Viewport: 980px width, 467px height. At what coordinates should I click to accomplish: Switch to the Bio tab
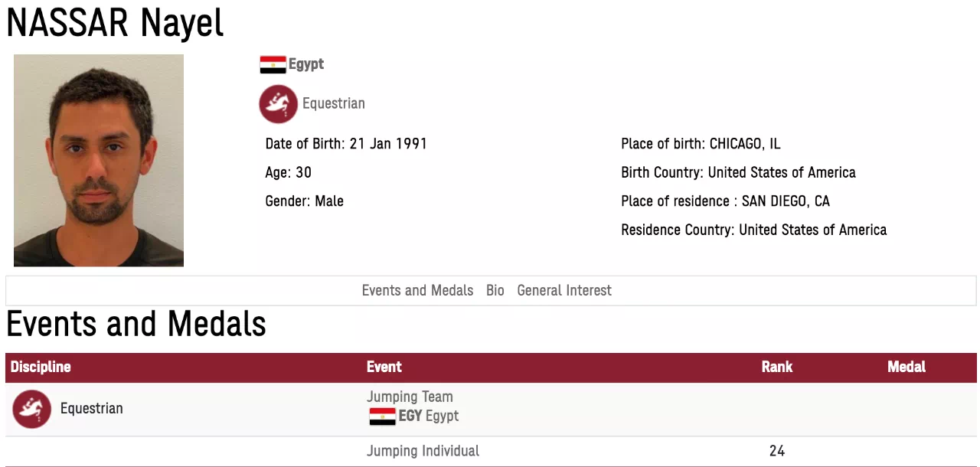(x=495, y=291)
